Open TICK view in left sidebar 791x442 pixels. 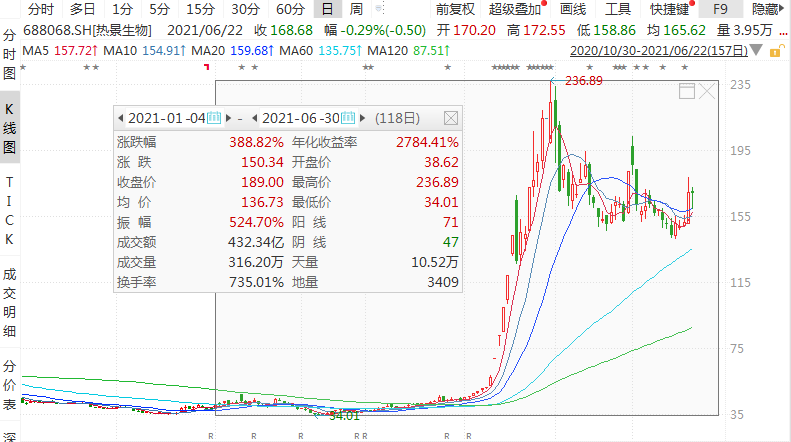[9, 210]
